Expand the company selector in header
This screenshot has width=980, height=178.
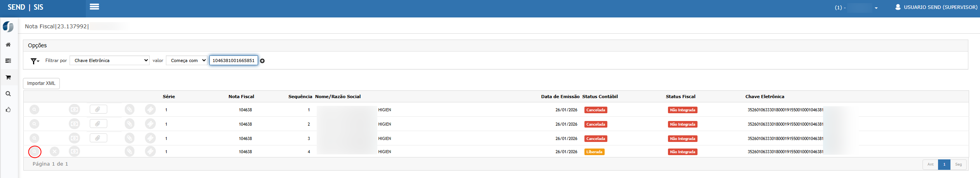click(x=856, y=7)
